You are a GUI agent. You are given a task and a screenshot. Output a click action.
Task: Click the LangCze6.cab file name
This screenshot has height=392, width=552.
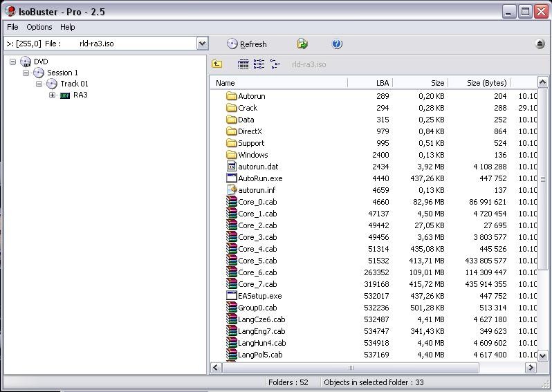point(261,319)
